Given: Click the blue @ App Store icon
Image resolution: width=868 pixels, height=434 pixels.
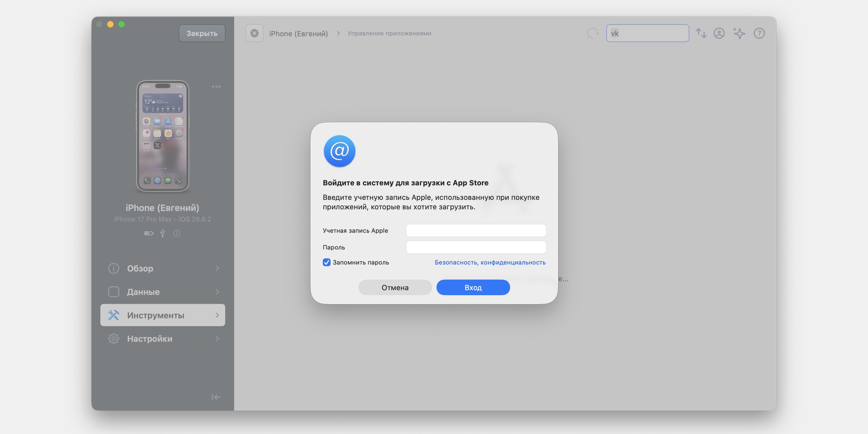Looking at the screenshot, I should [339, 151].
